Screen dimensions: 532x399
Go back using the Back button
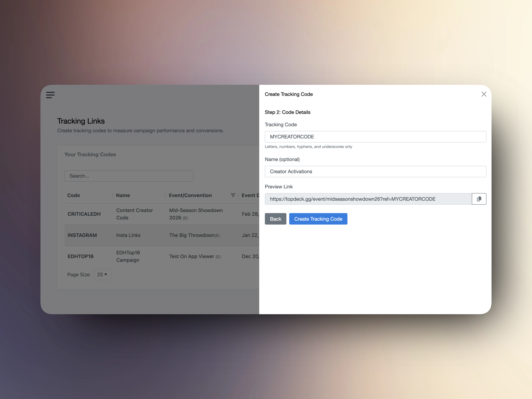coord(275,219)
